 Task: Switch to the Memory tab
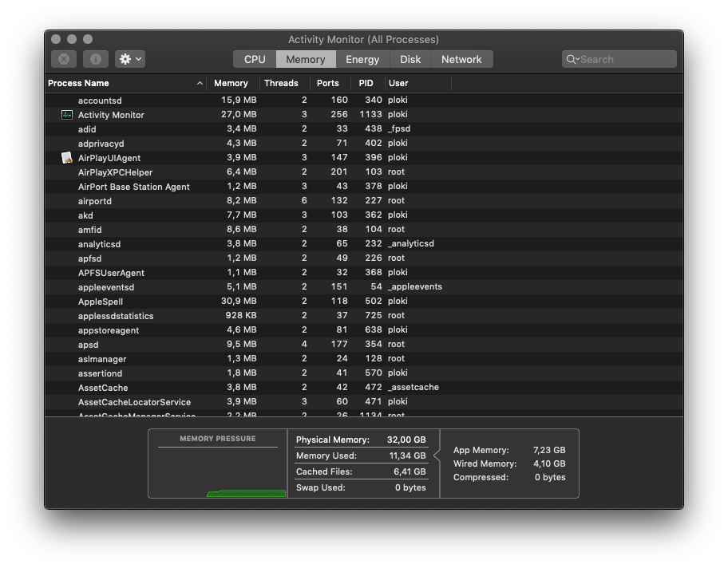pyautogui.click(x=306, y=59)
